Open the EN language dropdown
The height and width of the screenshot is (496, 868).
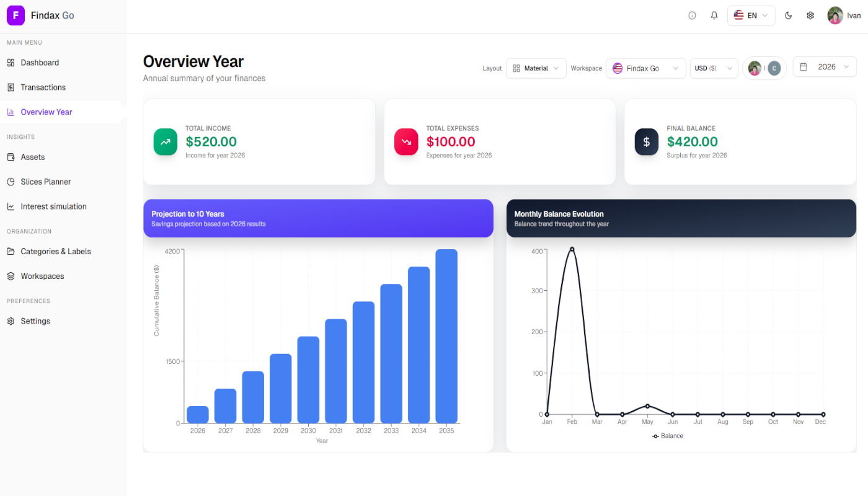point(751,15)
